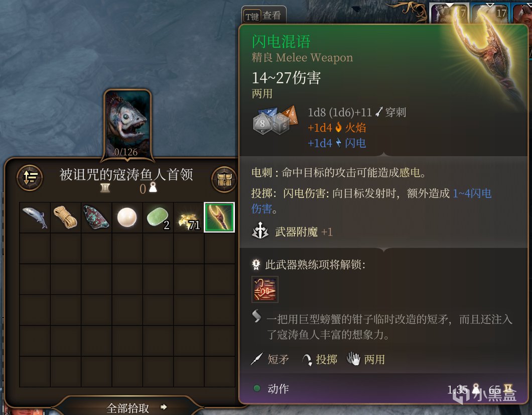Click the first empty slot in second row
Screen dimensions: 532x415
click(x=35, y=248)
